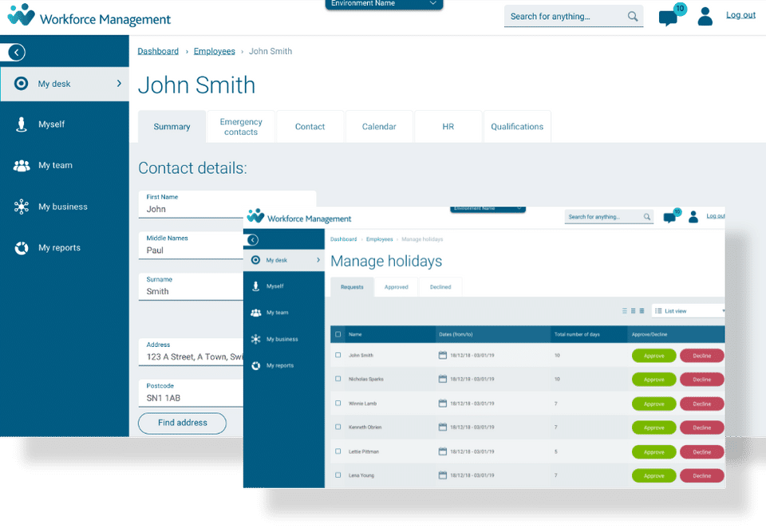Click My team group icon in Manage holidays window
766x532 pixels.
point(256,313)
